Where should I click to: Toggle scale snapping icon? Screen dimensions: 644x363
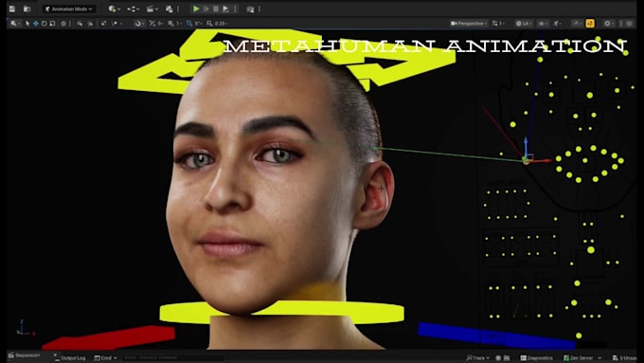209,24
